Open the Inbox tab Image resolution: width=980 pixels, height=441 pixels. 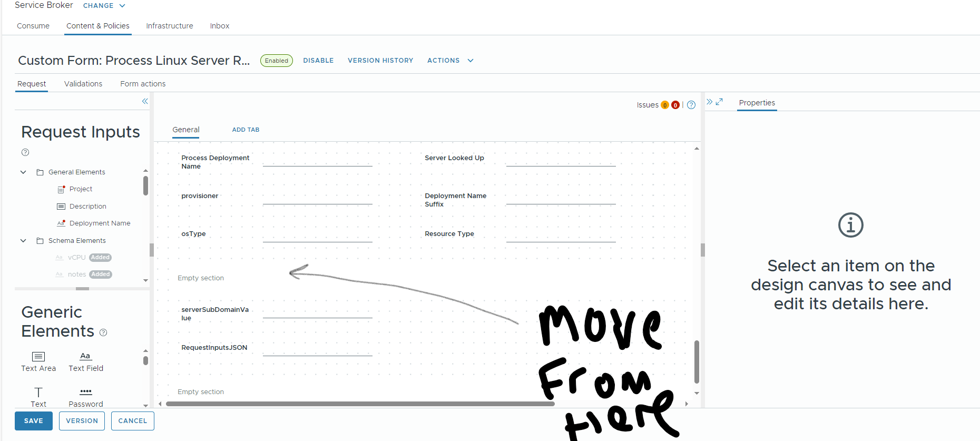point(220,26)
